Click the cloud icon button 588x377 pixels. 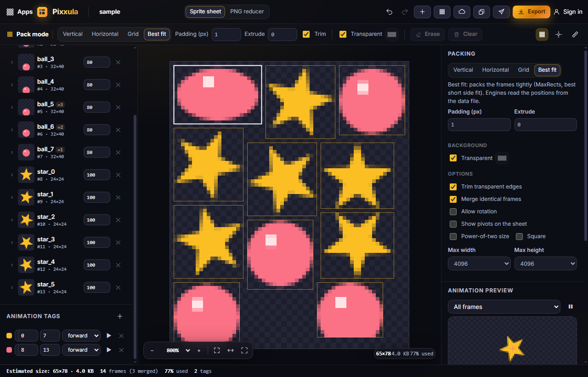(462, 12)
